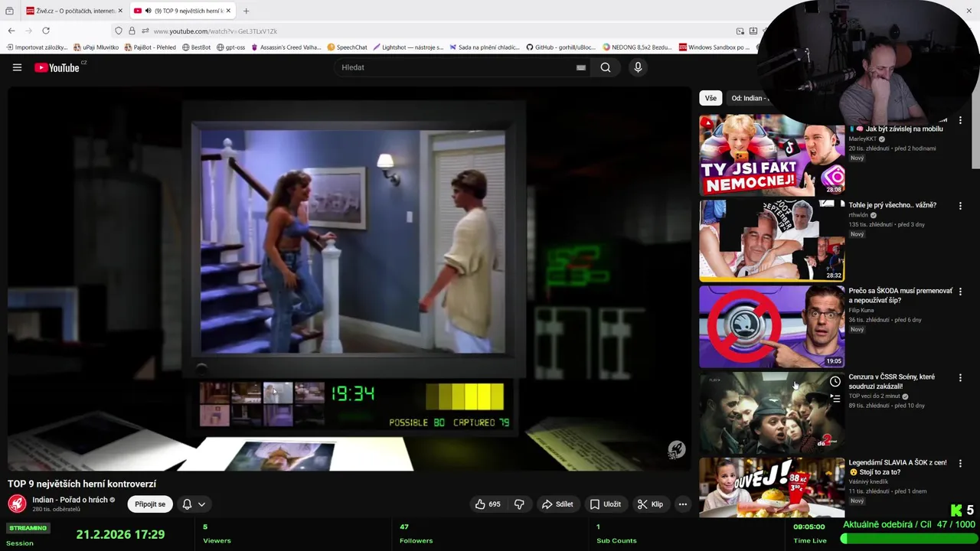Image resolution: width=980 pixels, height=551 pixels.
Task: Open the Assassin's Creed Valhalla bookmark
Action: click(x=286, y=47)
